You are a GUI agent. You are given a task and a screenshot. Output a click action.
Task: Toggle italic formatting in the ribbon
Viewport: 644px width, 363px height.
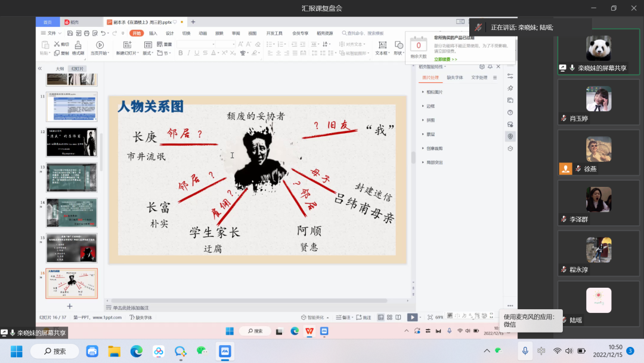(x=188, y=53)
